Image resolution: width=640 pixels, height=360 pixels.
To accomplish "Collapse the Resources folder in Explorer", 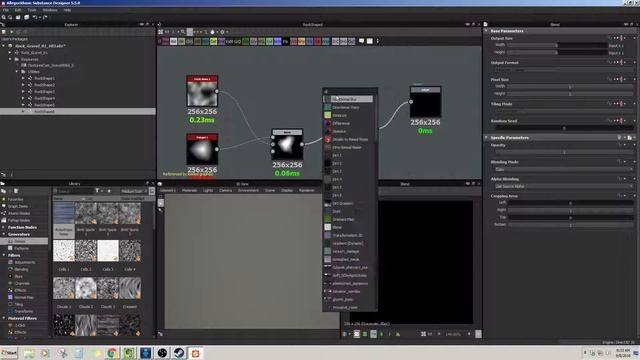I will 11,59.
